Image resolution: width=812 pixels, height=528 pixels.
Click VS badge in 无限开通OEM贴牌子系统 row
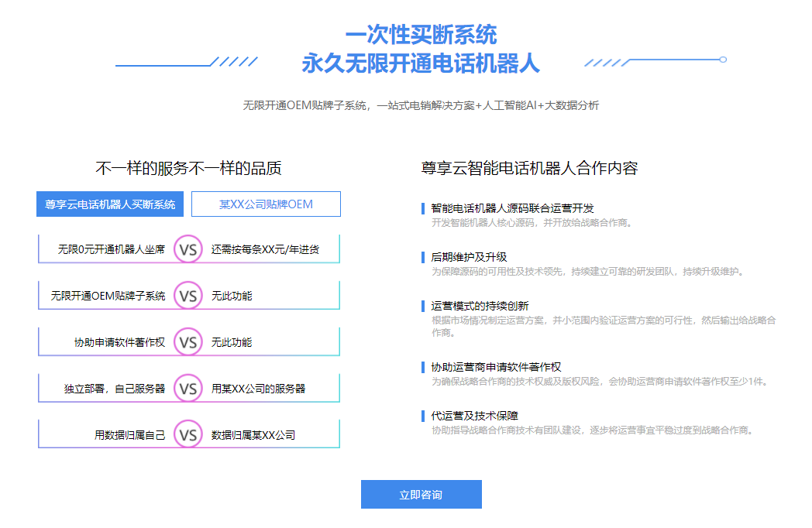188,296
